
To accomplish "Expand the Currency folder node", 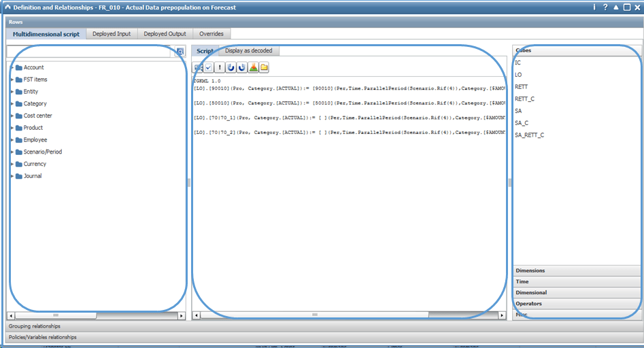I will (x=12, y=164).
